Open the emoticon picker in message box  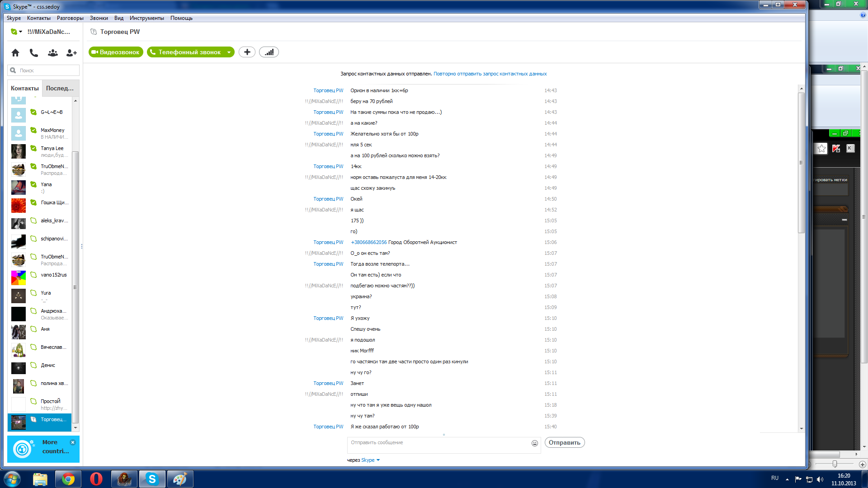(x=535, y=443)
